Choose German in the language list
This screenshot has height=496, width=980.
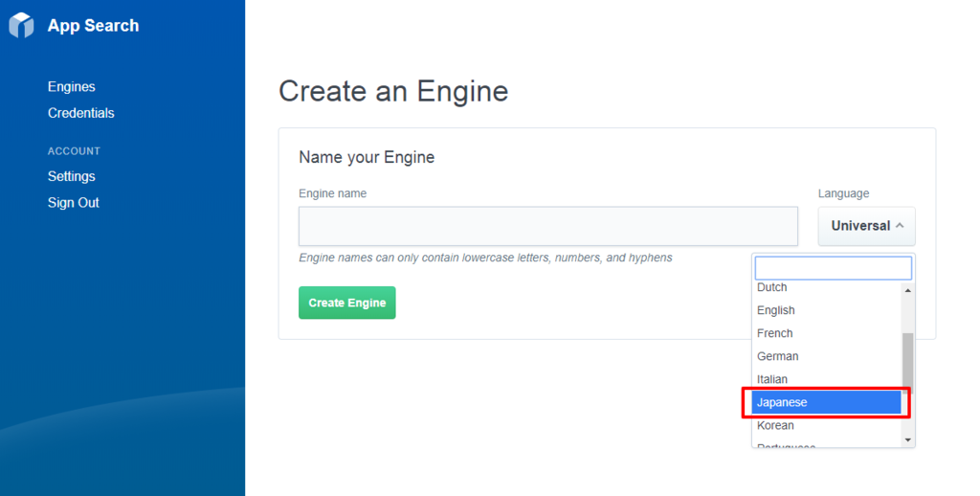pyautogui.click(x=826, y=356)
